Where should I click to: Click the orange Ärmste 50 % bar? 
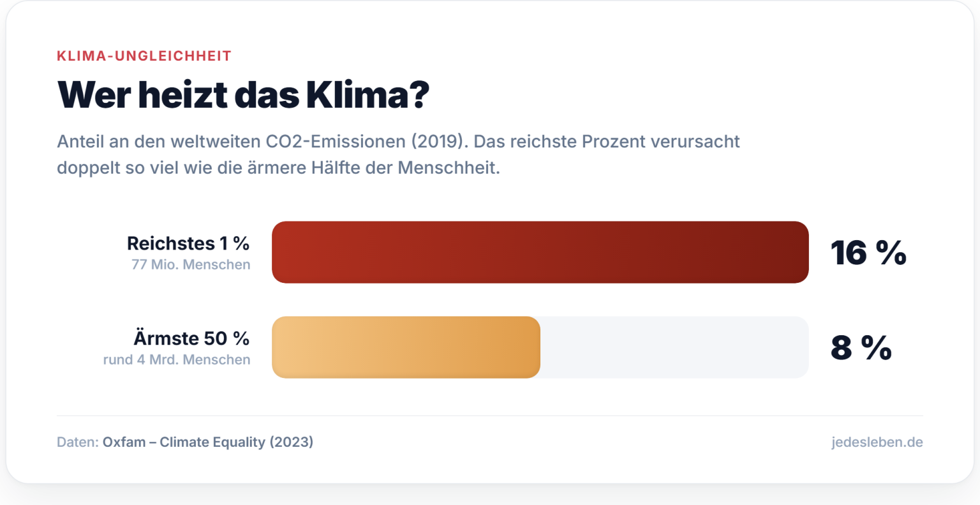click(406, 347)
